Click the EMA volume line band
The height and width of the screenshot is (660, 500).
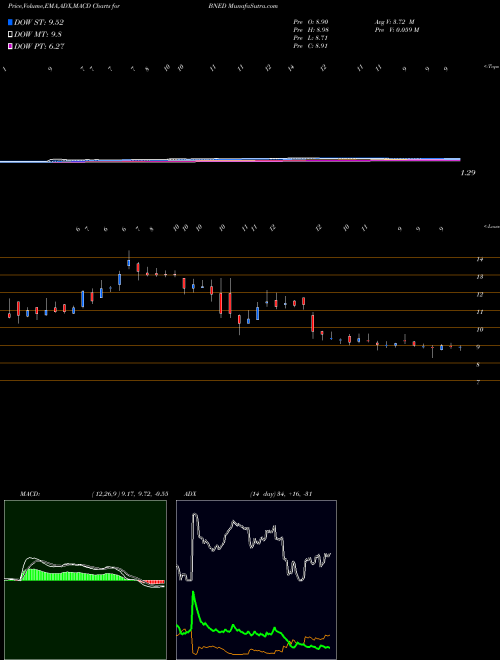tap(230, 160)
